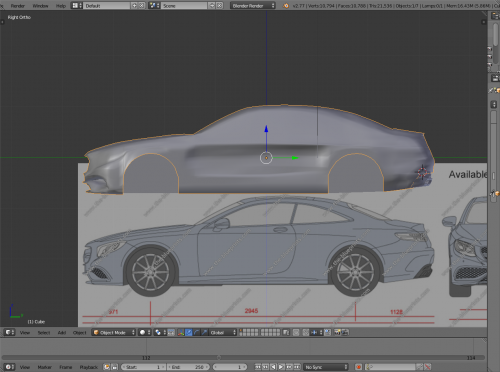The width and height of the screenshot is (500, 372).
Task: Open the No Sync playback dropdown
Action: tap(326, 367)
